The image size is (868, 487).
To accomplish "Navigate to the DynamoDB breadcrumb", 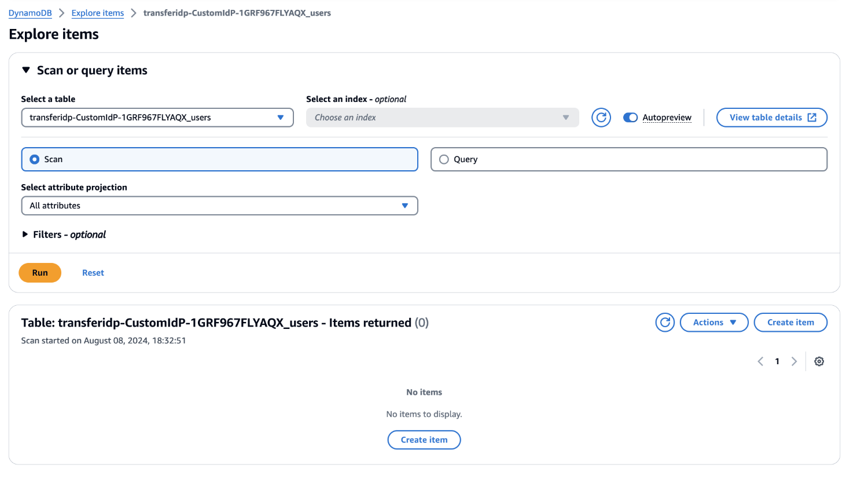I will (30, 13).
